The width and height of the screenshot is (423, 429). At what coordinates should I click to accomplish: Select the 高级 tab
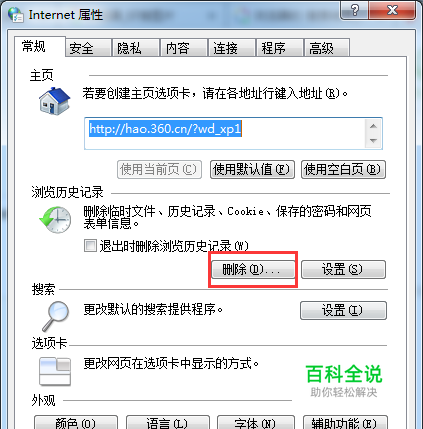(327, 48)
